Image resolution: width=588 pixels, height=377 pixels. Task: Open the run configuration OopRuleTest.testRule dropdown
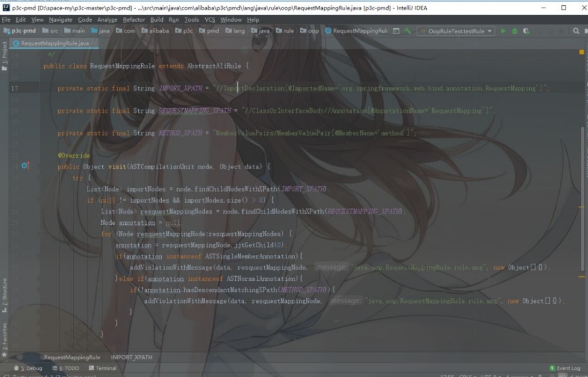coord(456,31)
